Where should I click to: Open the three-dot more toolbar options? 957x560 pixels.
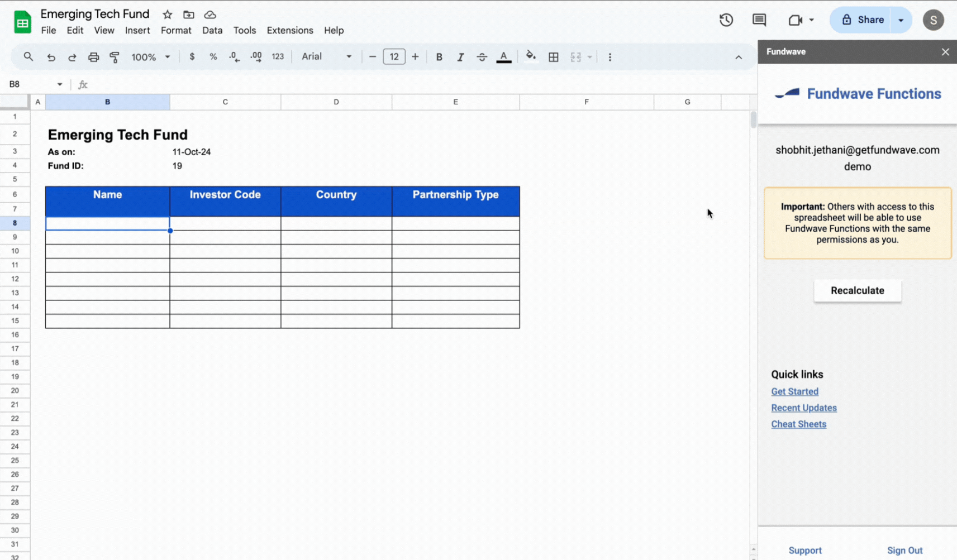coord(610,57)
